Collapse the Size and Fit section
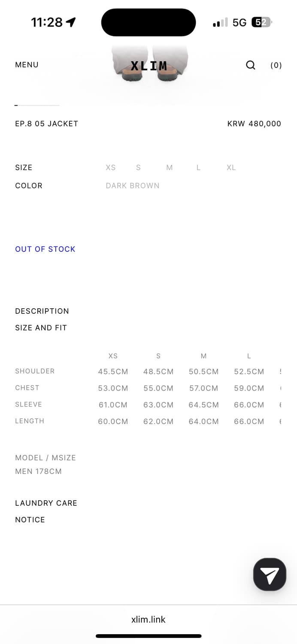 pos(41,328)
